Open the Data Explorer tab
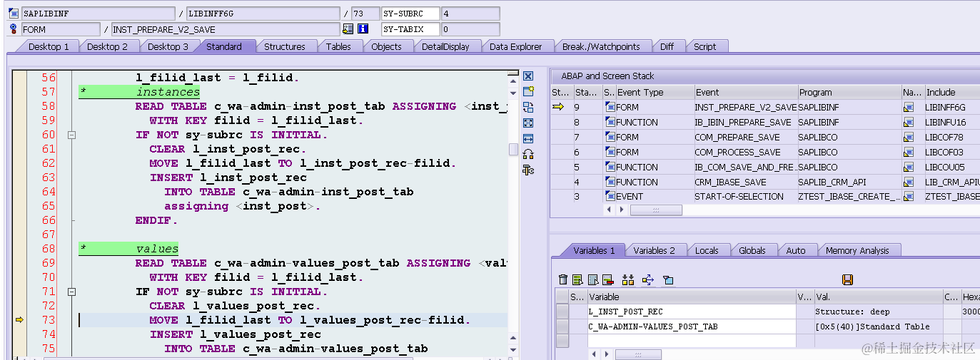Viewport: 980px width, 360px height. [516, 46]
